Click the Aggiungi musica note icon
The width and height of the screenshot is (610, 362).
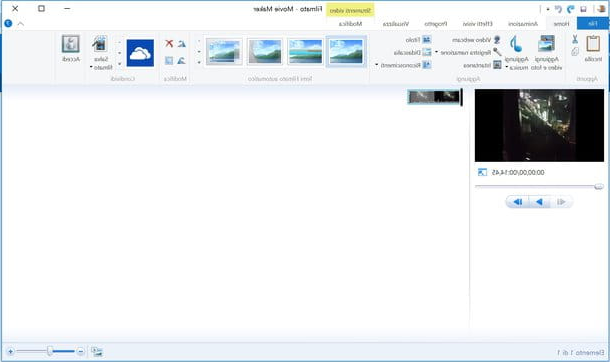click(x=516, y=44)
